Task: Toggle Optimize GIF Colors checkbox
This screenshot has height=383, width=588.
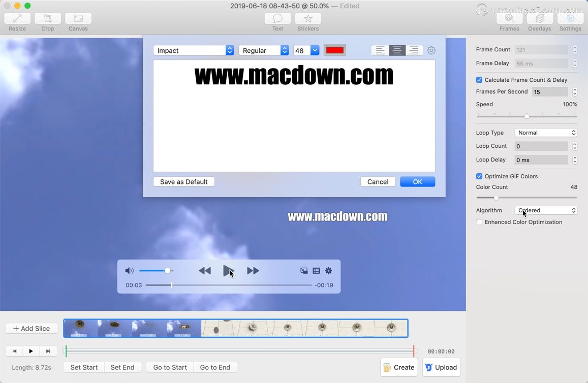Action: tap(479, 176)
